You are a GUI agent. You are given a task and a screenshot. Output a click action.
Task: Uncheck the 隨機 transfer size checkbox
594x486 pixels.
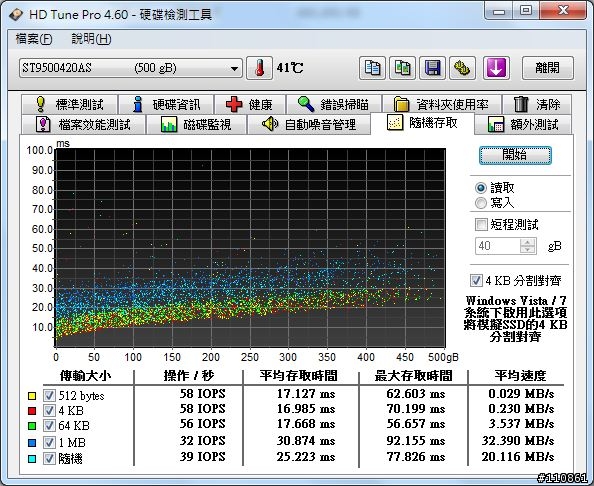tap(49, 458)
